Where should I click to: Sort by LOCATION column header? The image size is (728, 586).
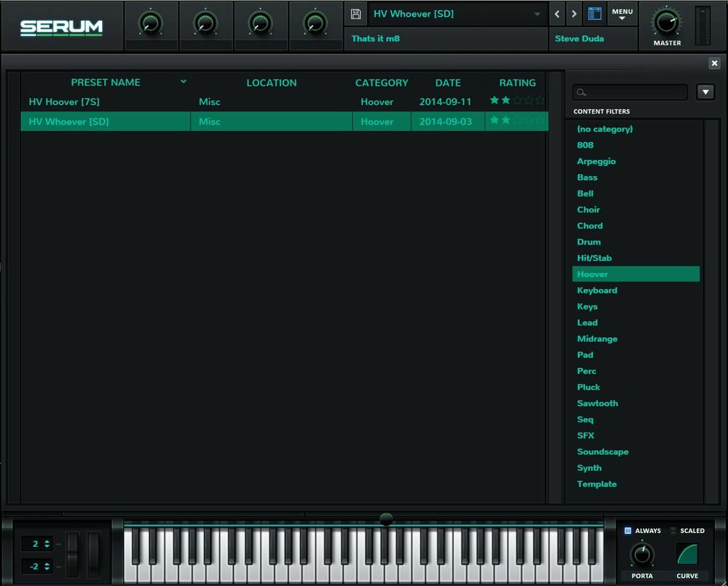[271, 83]
